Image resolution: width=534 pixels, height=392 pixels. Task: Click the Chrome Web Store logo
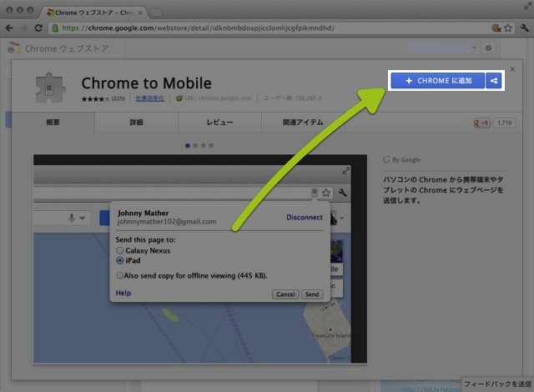coord(13,48)
